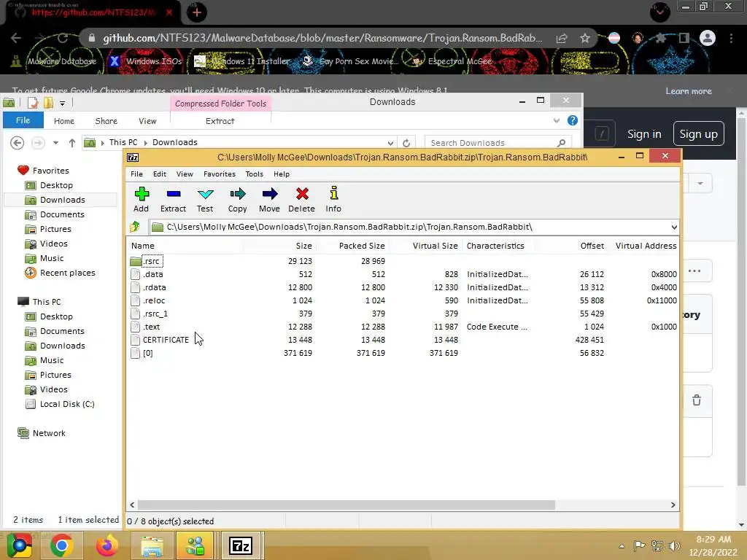Select the CERTIFICATE file row
Screen dimensions: 747x560
click(403, 340)
